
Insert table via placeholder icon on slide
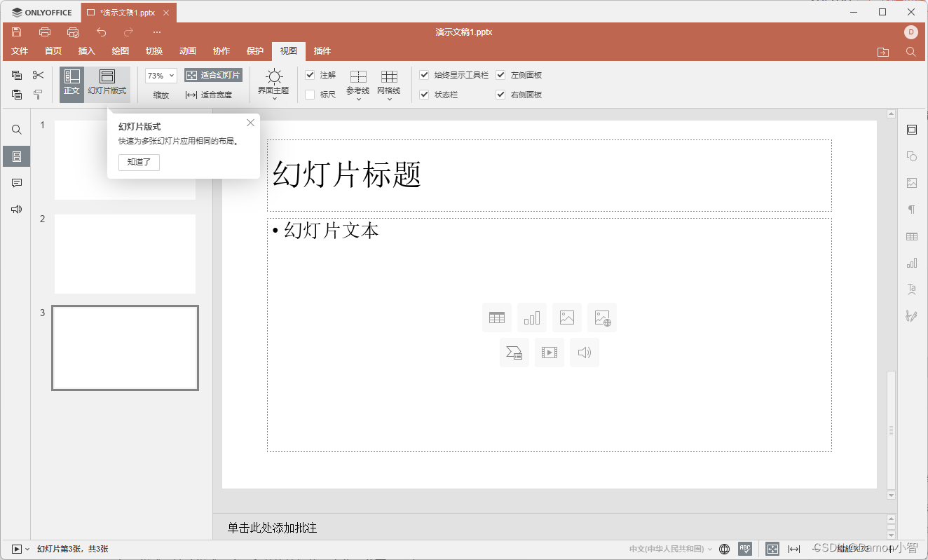pyautogui.click(x=497, y=317)
